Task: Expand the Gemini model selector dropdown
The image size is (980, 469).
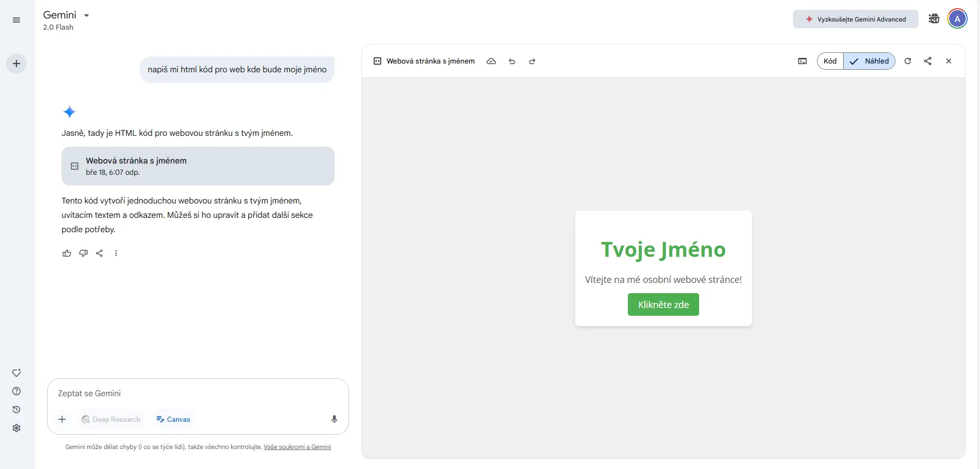Action: pos(87,15)
